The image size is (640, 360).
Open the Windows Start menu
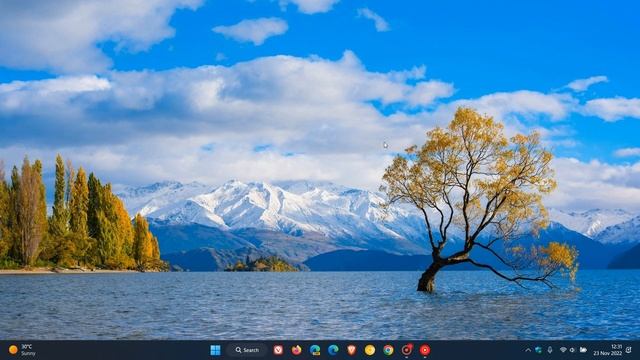click(x=215, y=350)
